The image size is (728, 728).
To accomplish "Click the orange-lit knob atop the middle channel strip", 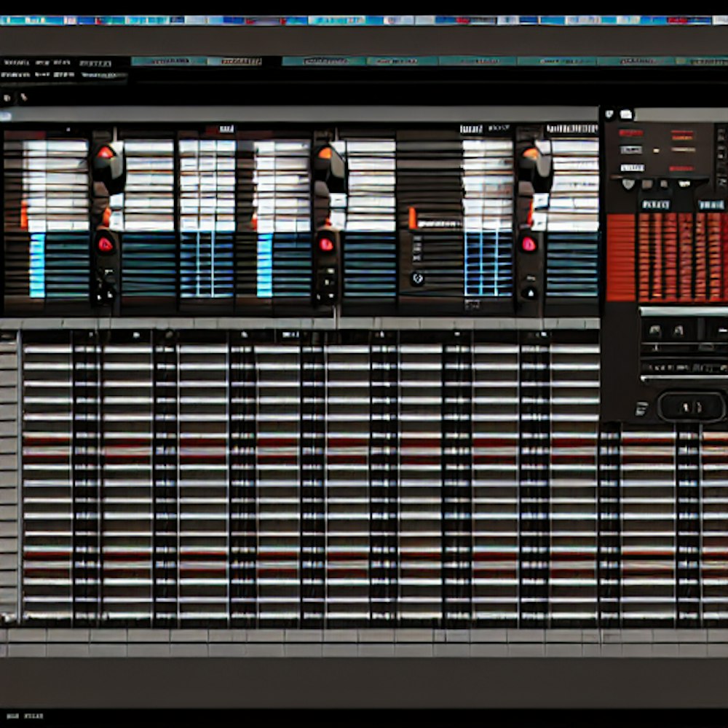I will pos(325,153).
